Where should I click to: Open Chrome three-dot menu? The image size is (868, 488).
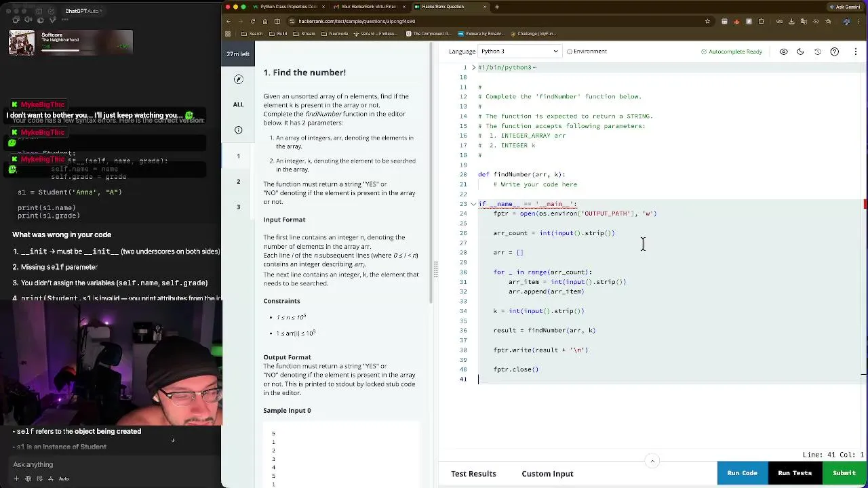click(x=859, y=21)
